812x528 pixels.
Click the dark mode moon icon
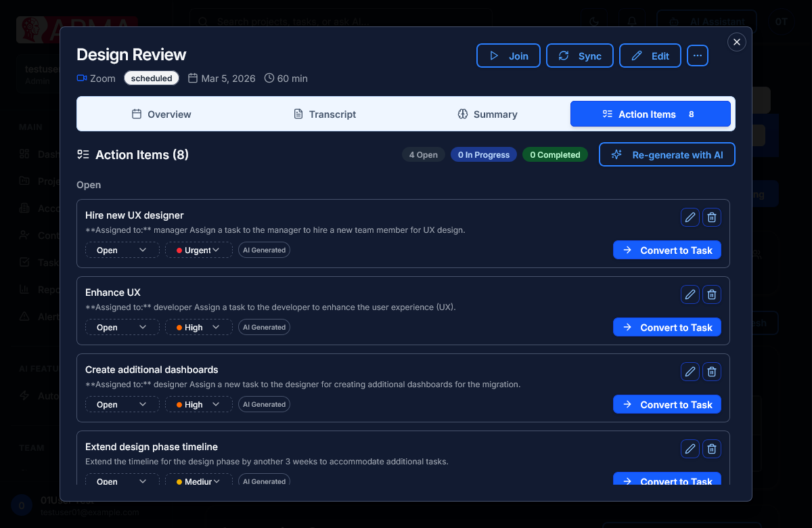click(594, 21)
